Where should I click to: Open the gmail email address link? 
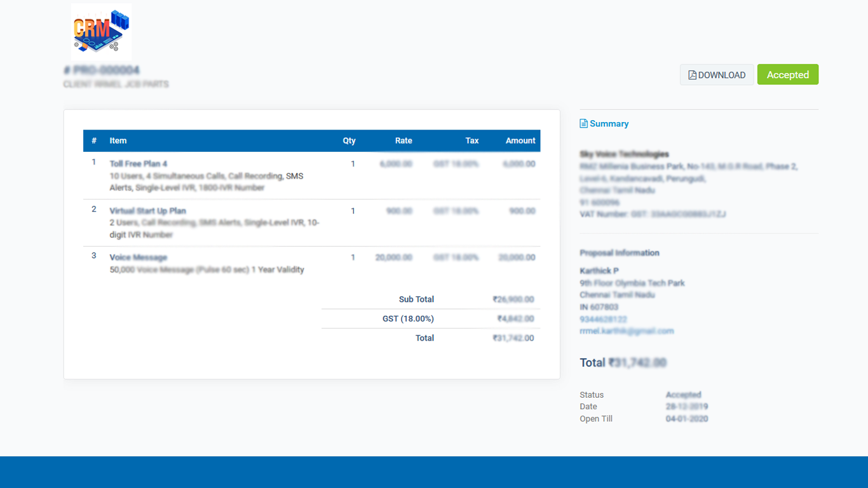626,331
